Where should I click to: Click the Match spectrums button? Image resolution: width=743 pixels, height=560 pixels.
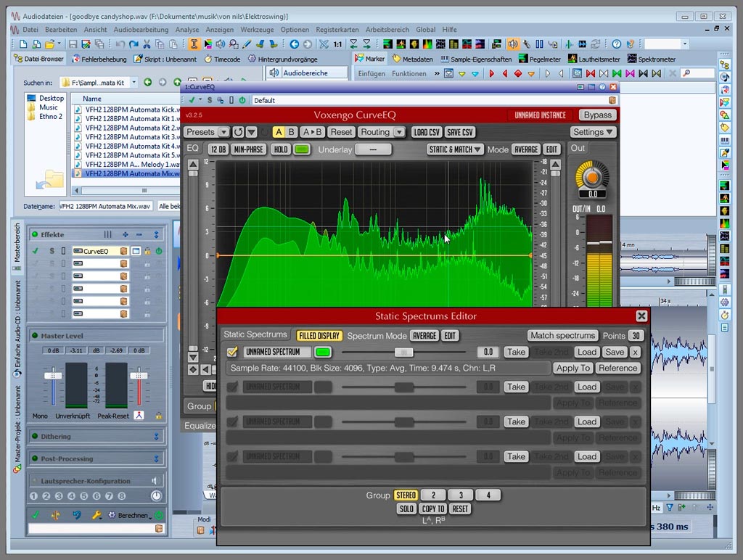point(562,335)
